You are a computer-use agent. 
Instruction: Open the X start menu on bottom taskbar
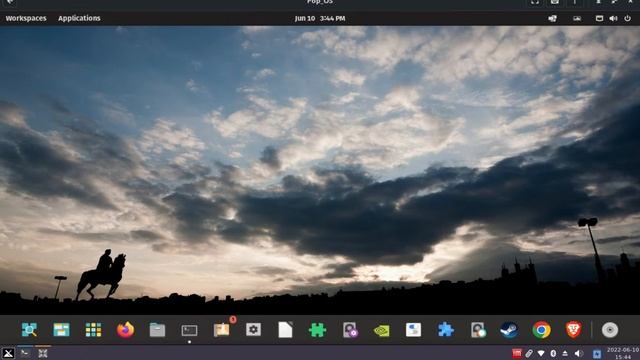click(x=8, y=353)
